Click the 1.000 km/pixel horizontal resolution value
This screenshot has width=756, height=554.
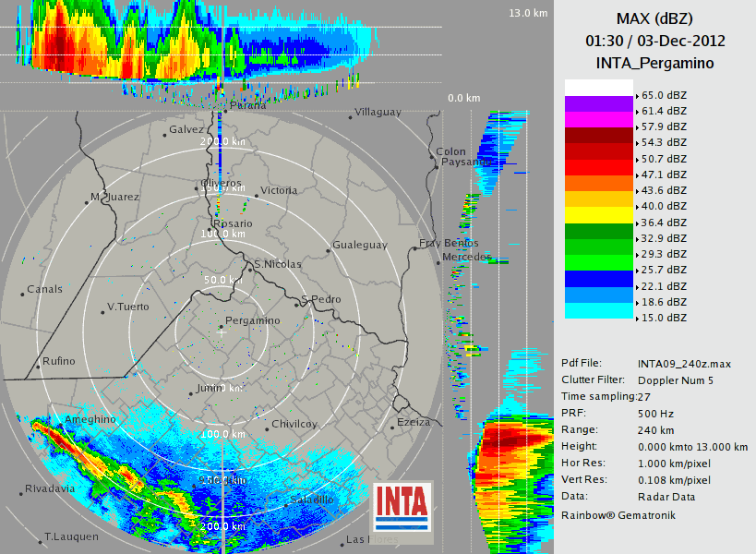click(674, 464)
